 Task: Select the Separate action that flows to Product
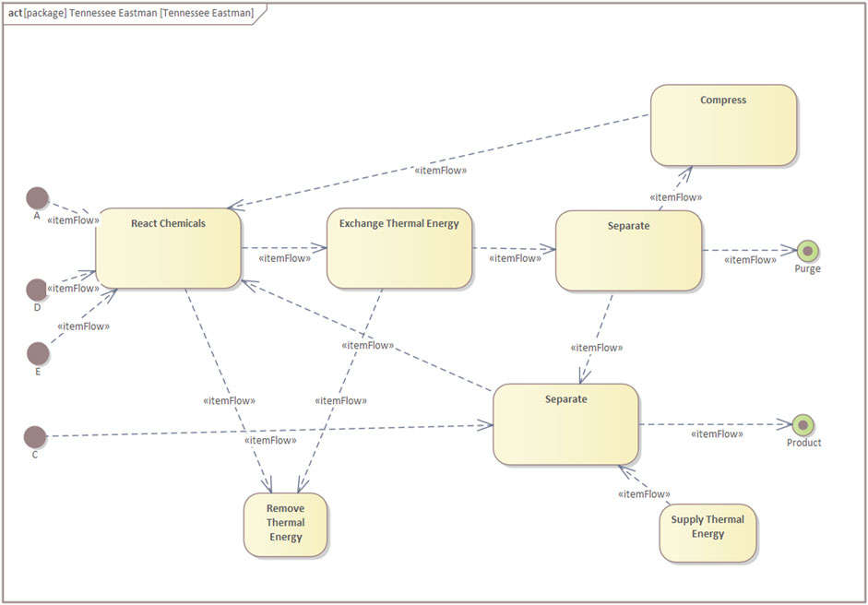tap(565, 424)
